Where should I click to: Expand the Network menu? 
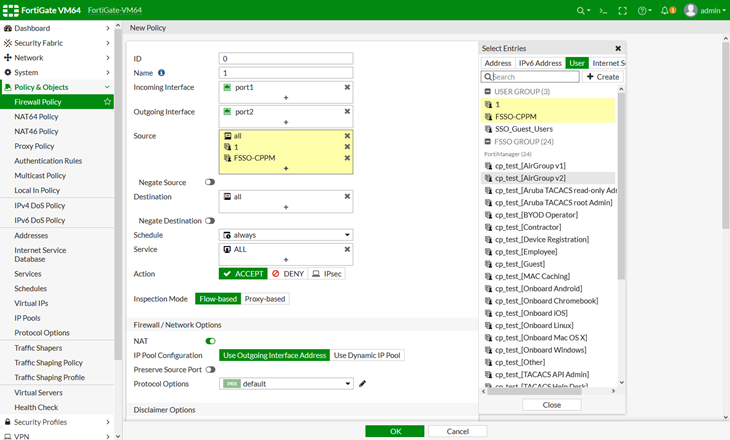pyautogui.click(x=108, y=58)
